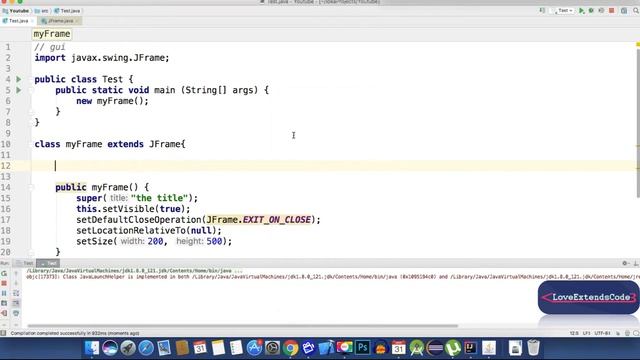Click the UTF-8 encoding selector in status bar
The height and width of the screenshot is (360, 640).
602,333
